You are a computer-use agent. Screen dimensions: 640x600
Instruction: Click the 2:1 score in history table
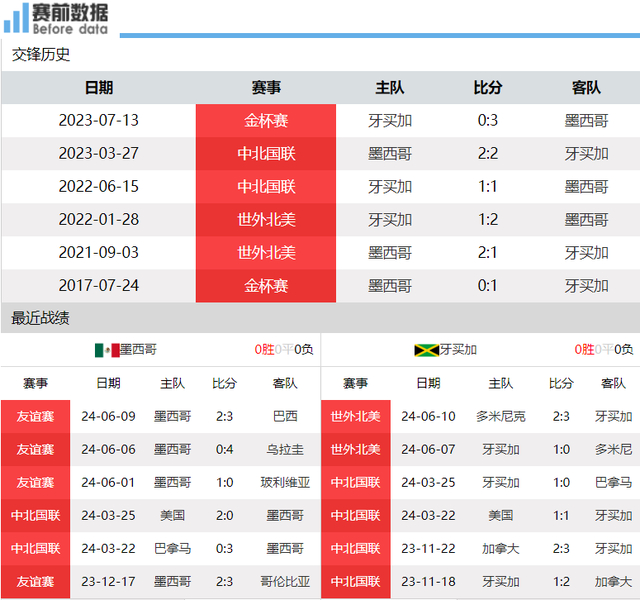[x=488, y=253]
